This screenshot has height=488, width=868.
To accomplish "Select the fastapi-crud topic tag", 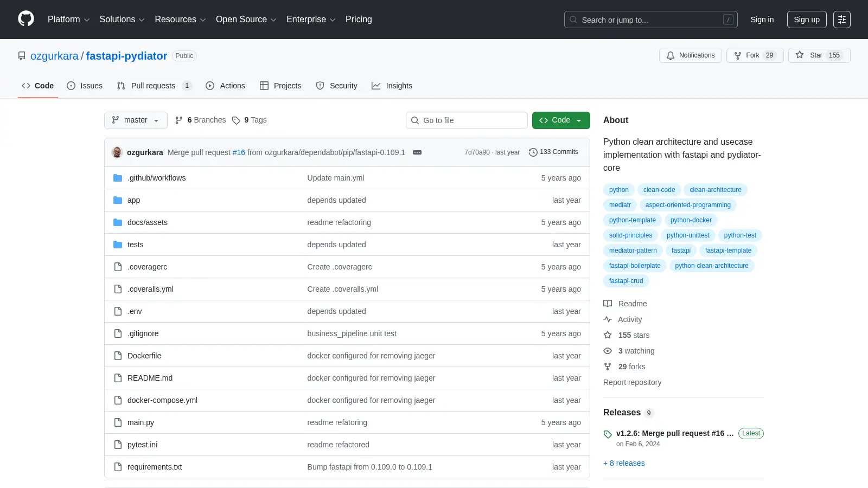I will point(626,281).
